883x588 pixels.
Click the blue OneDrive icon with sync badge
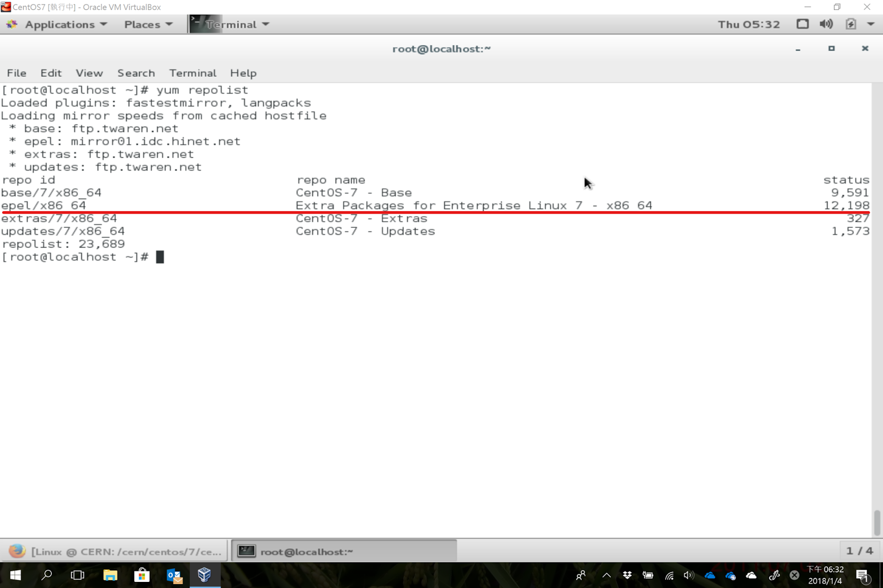731,576
